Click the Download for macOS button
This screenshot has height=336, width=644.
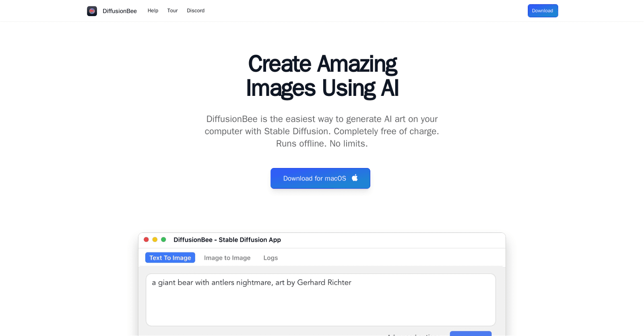pyautogui.click(x=320, y=178)
